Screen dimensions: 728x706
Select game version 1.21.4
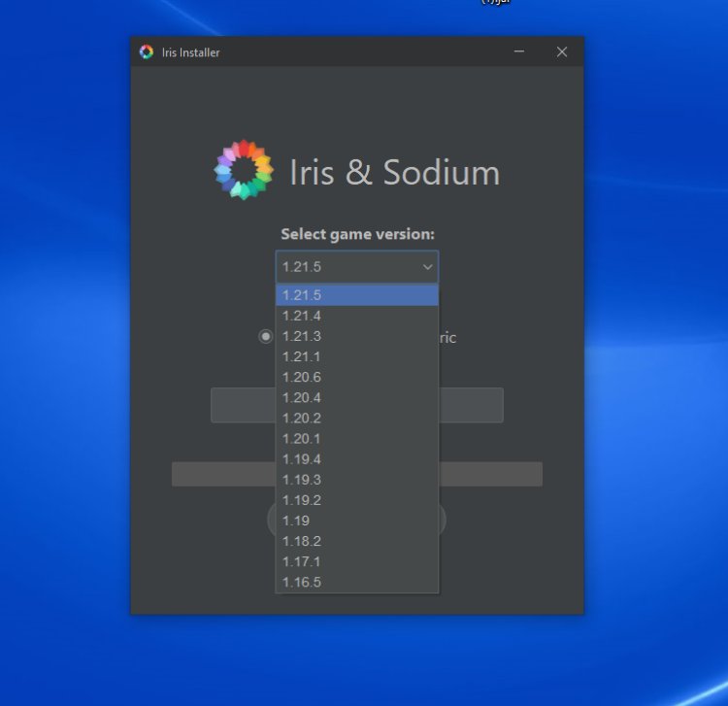pos(356,316)
